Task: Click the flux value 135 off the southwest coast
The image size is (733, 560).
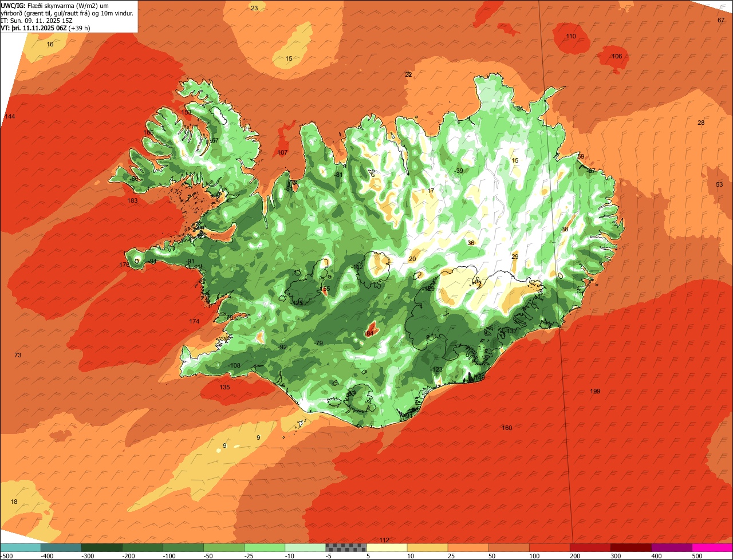Action: pos(224,388)
